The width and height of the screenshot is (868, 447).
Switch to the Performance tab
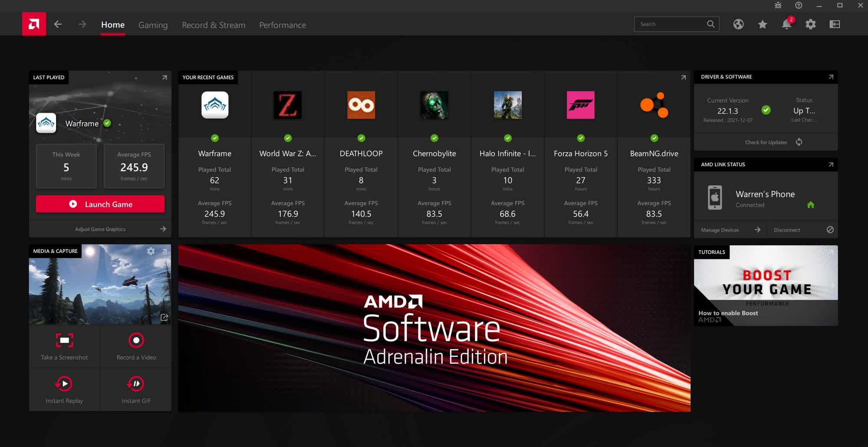(x=282, y=25)
